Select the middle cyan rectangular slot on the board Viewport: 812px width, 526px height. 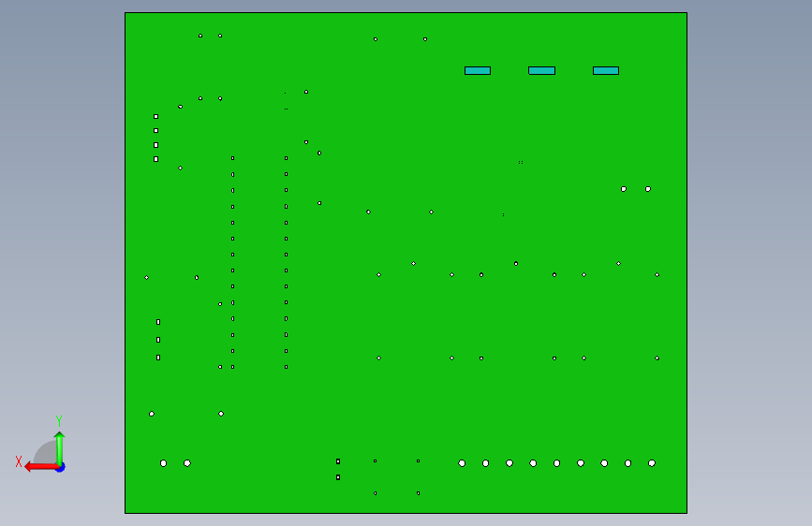coord(541,70)
